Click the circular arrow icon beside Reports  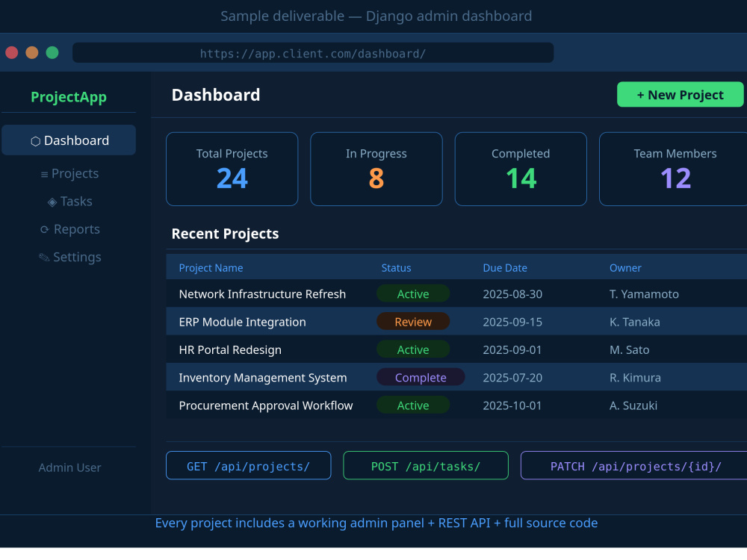[x=45, y=230]
